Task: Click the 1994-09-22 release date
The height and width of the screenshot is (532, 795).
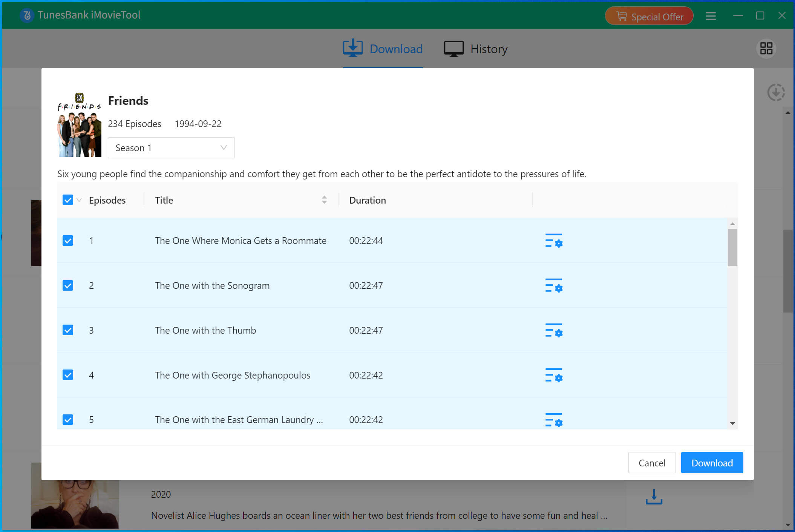Action: click(198, 124)
